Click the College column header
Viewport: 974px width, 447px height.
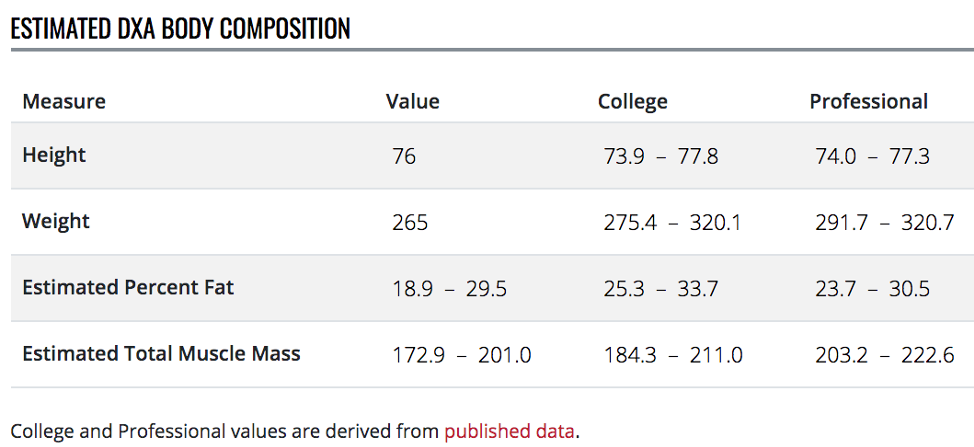[632, 101]
